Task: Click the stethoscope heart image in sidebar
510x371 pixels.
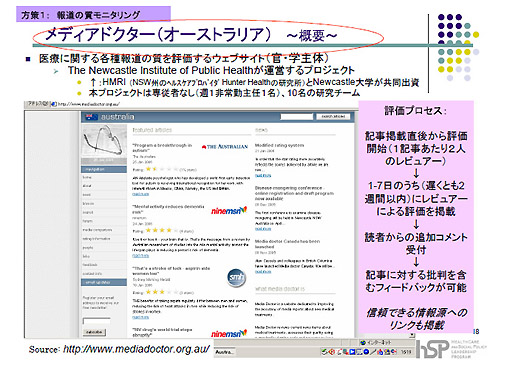Action: pyautogui.click(x=104, y=141)
